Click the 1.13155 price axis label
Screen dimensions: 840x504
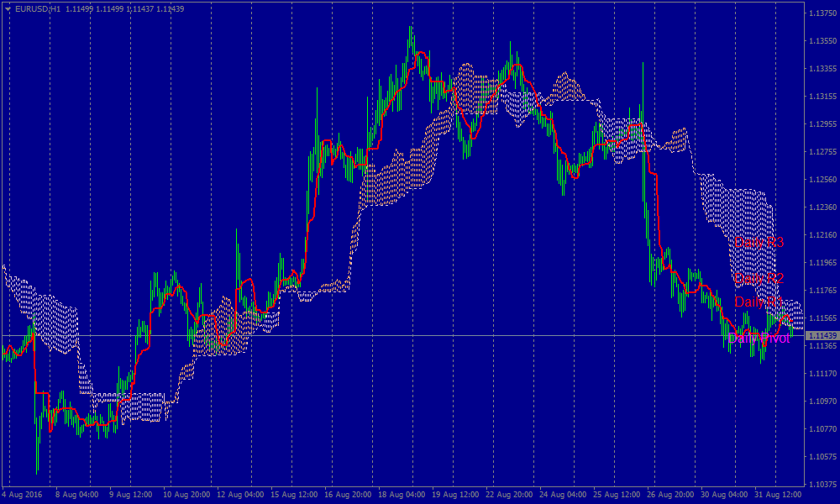click(822, 97)
